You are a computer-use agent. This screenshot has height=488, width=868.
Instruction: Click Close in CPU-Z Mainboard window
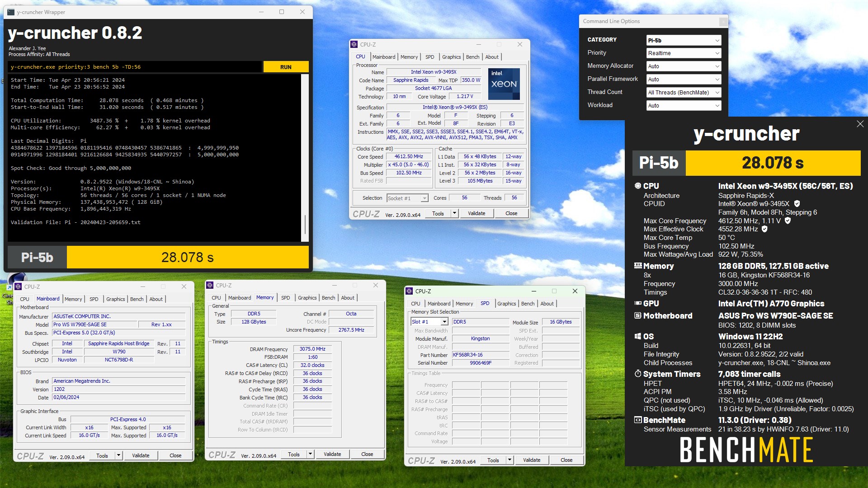[175, 455]
